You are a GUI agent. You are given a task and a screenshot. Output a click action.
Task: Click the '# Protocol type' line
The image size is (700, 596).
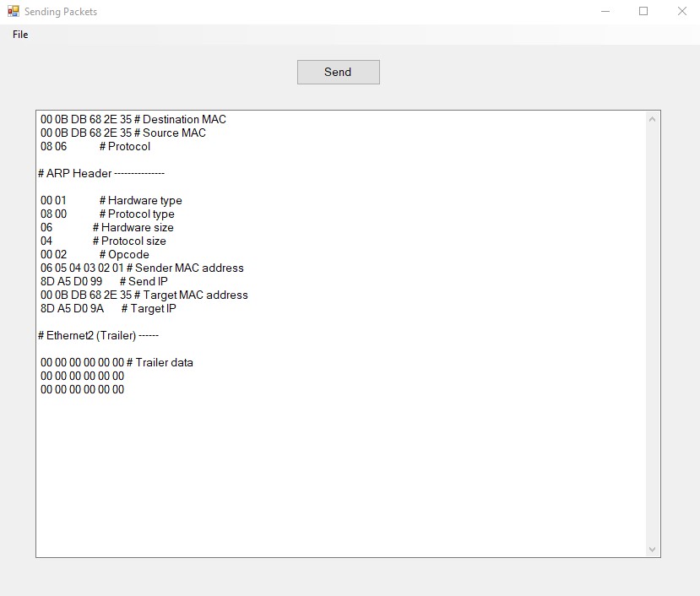point(107,214)
